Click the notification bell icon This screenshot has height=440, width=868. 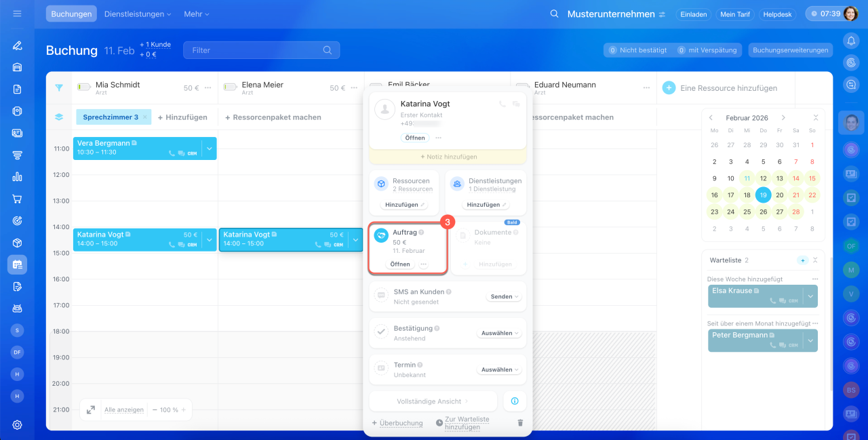coord(851,41)
